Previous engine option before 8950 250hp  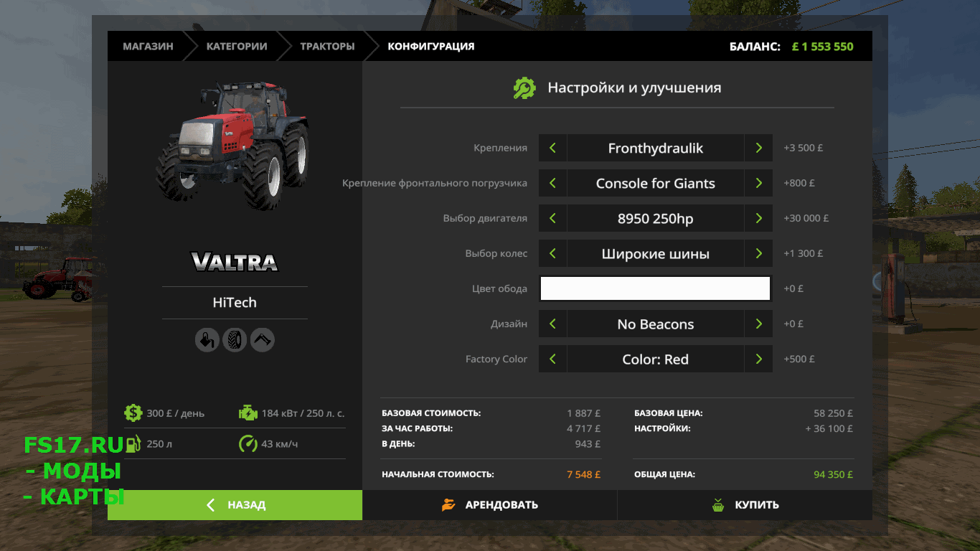pyautogui.click(x=552, y=219)
